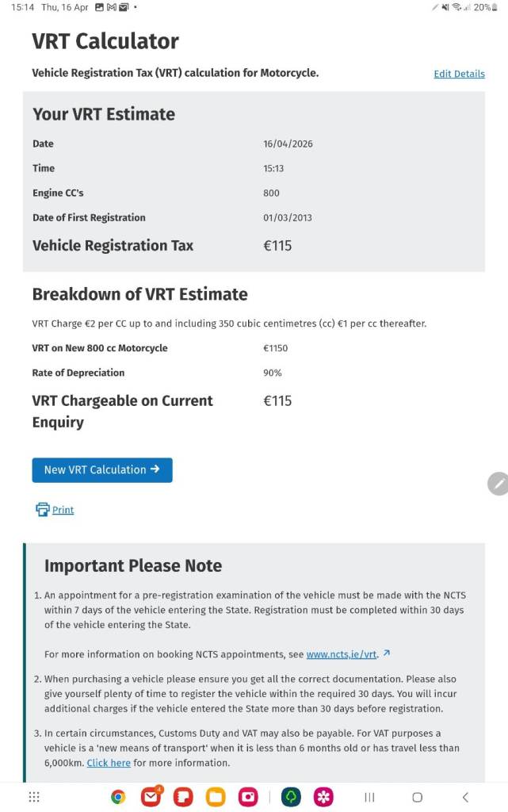Image resolution: width=508 pixels, height=812 pixels.
Task: Launch Chrome from the taskbar
Action: click(118, 797)
